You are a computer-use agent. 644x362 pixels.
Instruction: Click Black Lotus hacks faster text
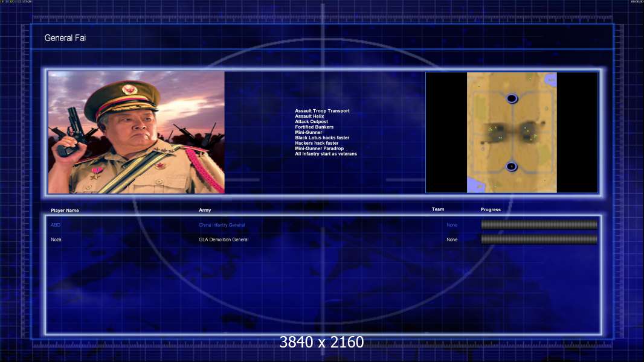point(322,138)
